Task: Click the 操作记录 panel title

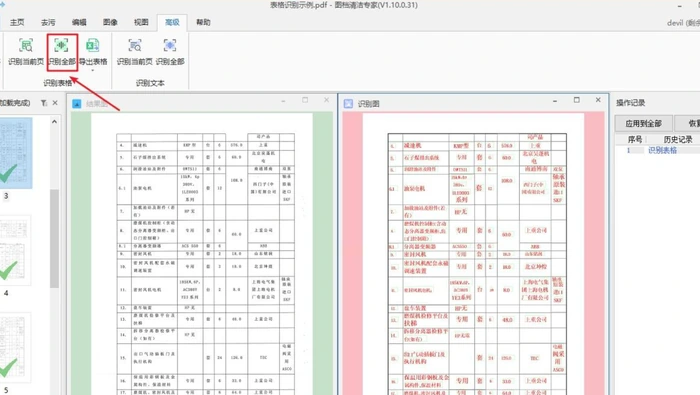Action: (630, 103)
